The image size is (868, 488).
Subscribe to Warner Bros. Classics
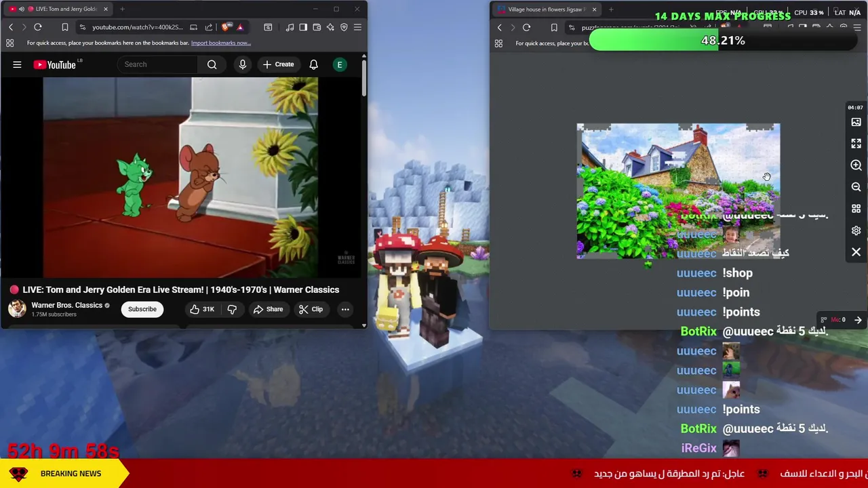142,309
